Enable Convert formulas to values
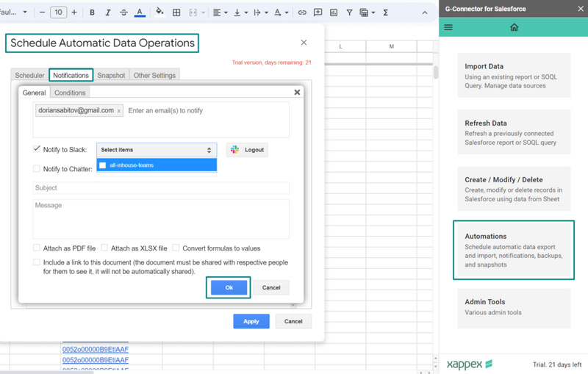The image size is (588, 374). (x=176, y=248)
